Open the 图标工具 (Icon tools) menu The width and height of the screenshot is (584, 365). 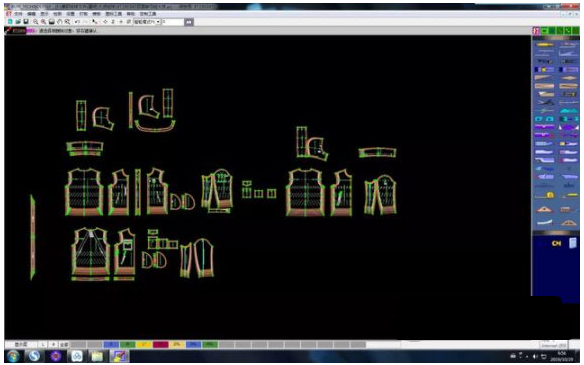click(114, 14)
